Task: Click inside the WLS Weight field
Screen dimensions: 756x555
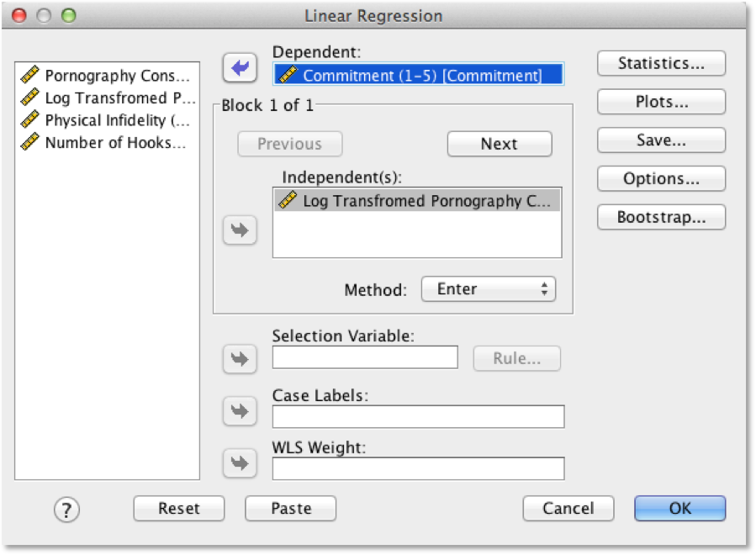Action: pyautogui.click(x=418, y=468)
